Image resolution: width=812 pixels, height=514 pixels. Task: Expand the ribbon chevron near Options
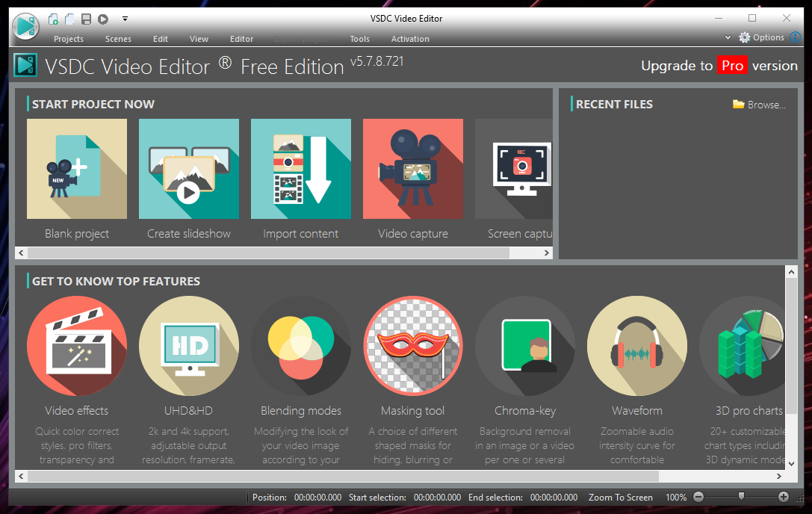point(728,37)
